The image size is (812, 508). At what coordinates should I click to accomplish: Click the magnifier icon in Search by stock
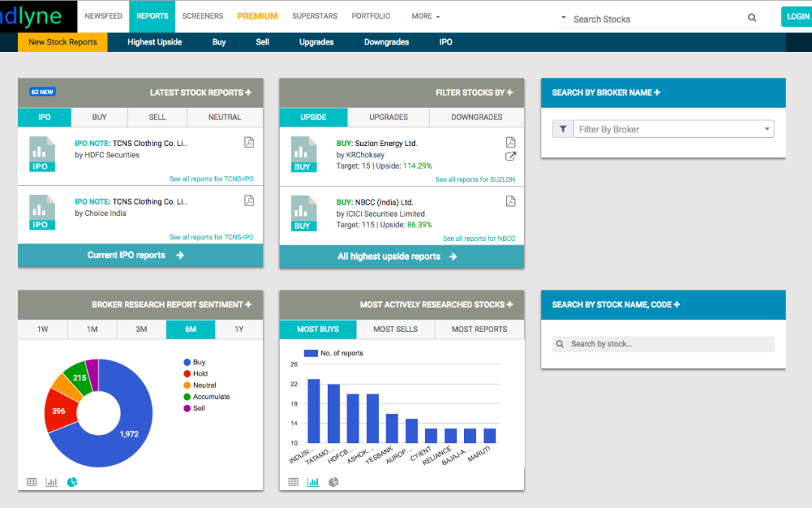(560, 344)
